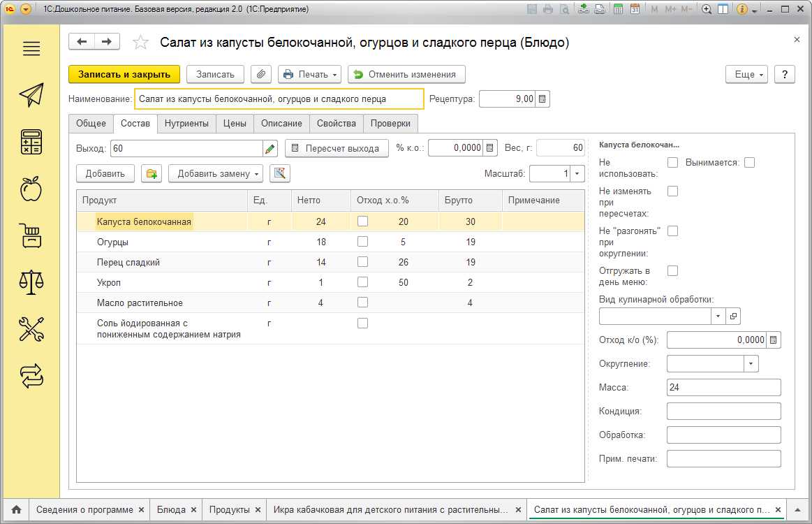Open the apple products sidebar section
Image resolution: width=812 pixels, height=524 pixels.
(x=31, y=189)
